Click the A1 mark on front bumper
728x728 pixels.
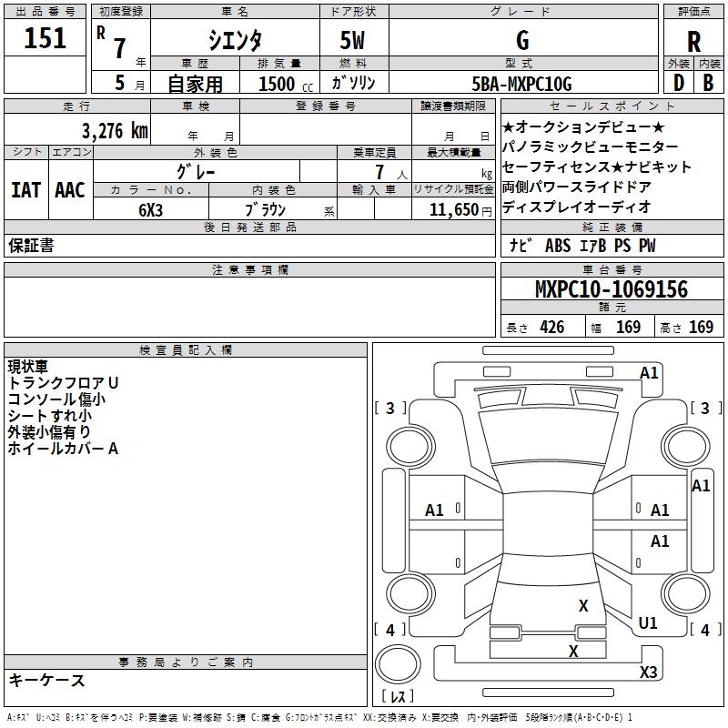coord(649,373)
